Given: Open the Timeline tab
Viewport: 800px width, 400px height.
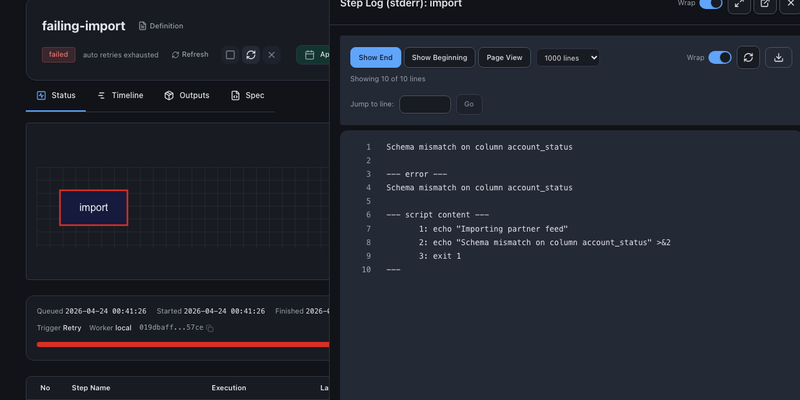Looking at the screenshot, I should point(120,95).
